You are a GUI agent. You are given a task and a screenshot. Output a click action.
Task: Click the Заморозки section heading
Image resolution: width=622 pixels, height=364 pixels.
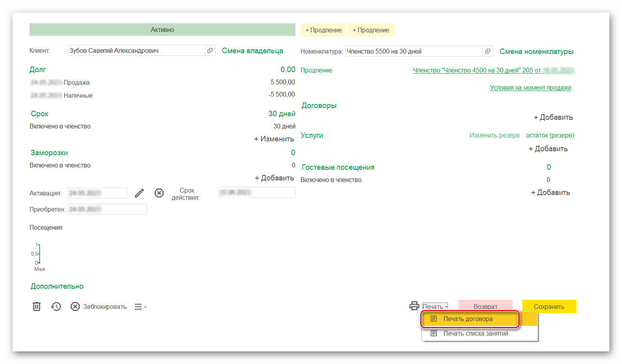pos(49,153)
